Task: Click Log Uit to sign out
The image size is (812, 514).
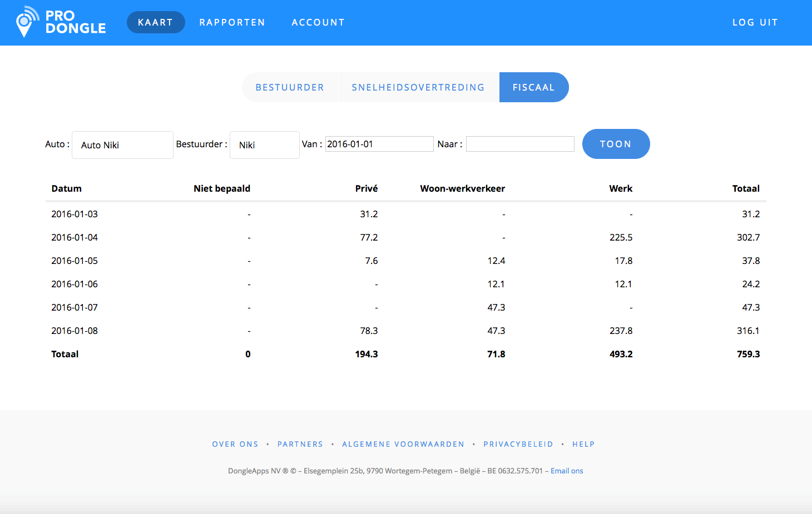Action: tap(755, 22)
